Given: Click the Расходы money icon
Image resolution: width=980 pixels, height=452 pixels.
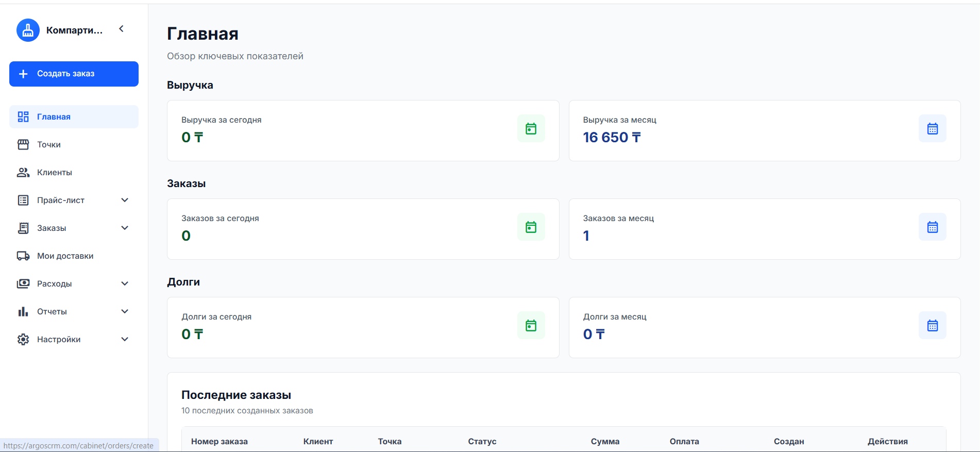Looking at the screenshot, I should [23, 284].
